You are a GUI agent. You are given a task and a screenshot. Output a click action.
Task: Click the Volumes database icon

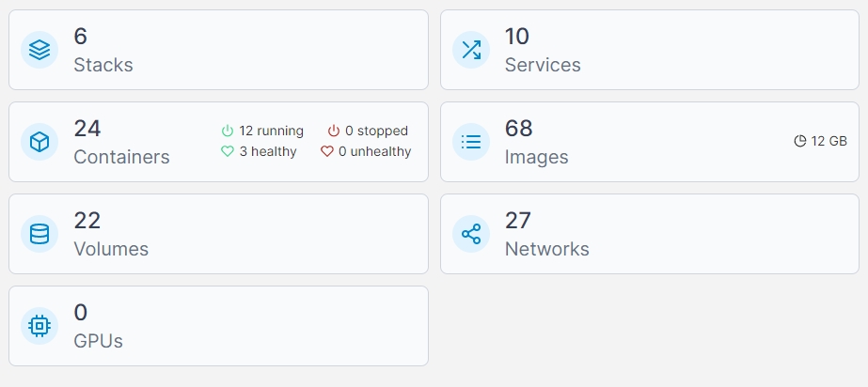pos(39,234)
